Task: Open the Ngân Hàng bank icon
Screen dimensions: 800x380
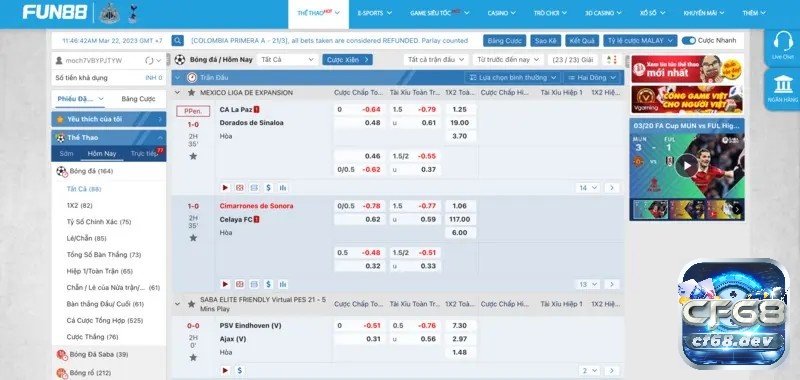Action: [783, 85]
